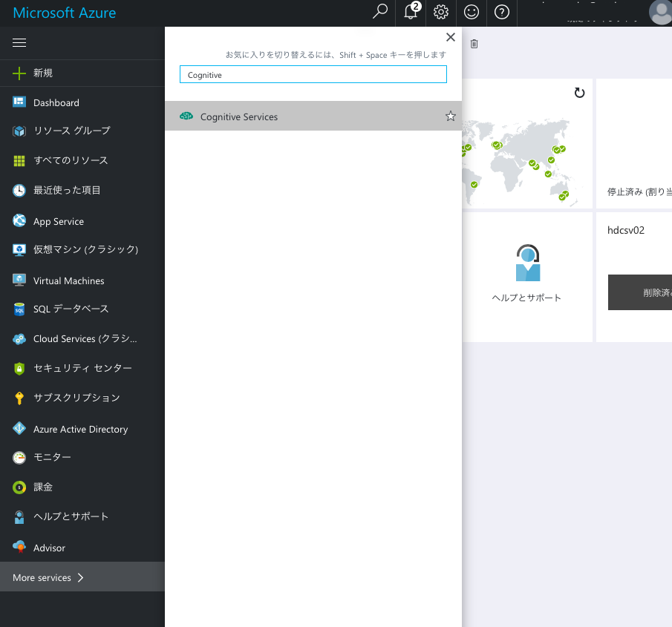Click the サブスクリプション key icon
This screenshot has height=627, width=672.
pos(19,398)
